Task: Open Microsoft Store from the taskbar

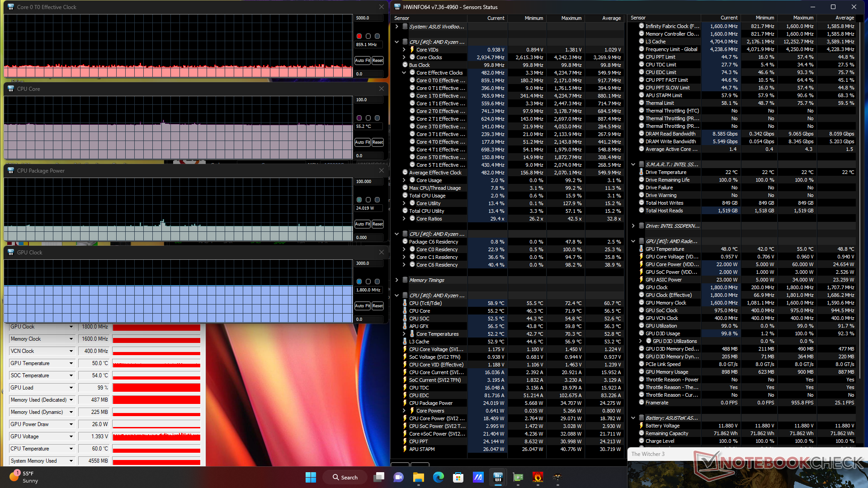Action: pos(458,477)
